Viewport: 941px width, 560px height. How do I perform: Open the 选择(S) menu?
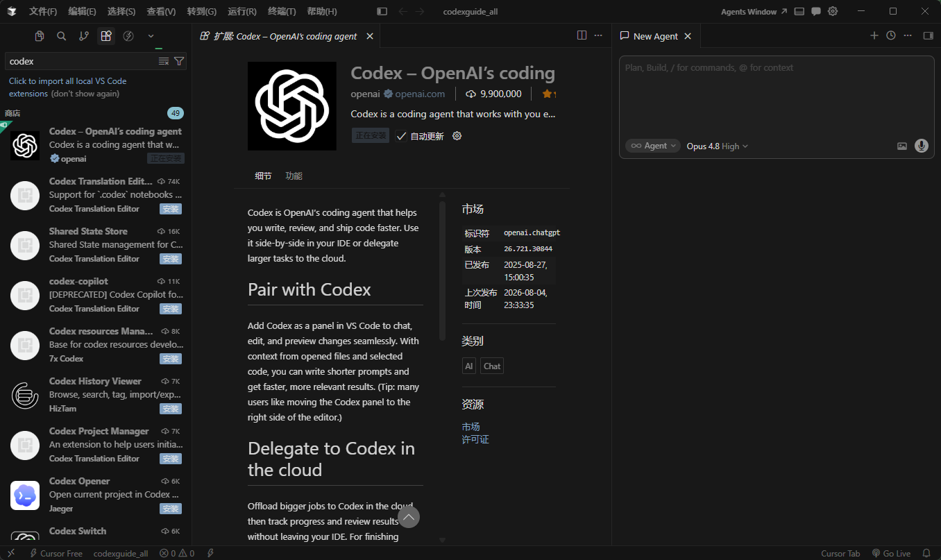click(121, 12)
